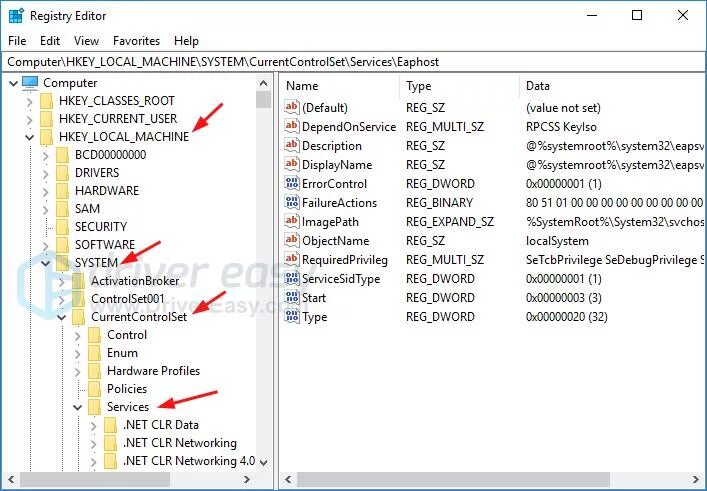
Task: Click tree pane vertical scrollbar down arrow
Action: tap(264, 463)
